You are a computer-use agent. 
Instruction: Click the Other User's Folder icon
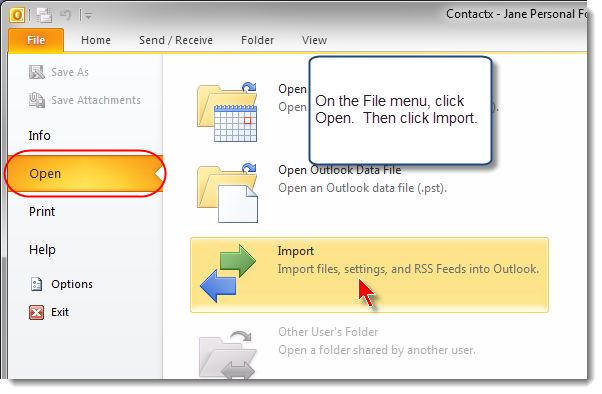(227, 354)
